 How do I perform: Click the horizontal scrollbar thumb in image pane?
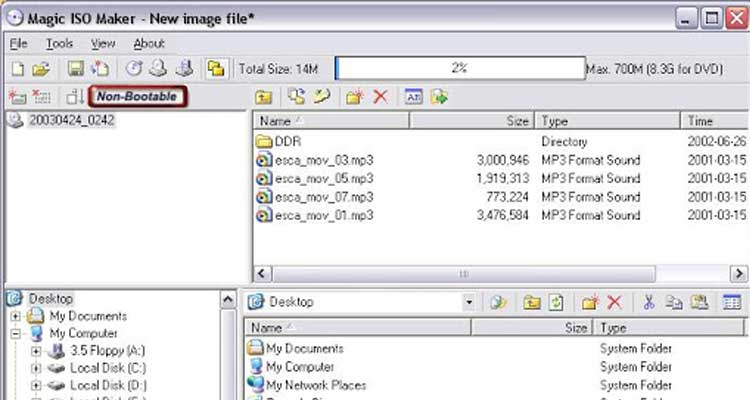point(463,274)
